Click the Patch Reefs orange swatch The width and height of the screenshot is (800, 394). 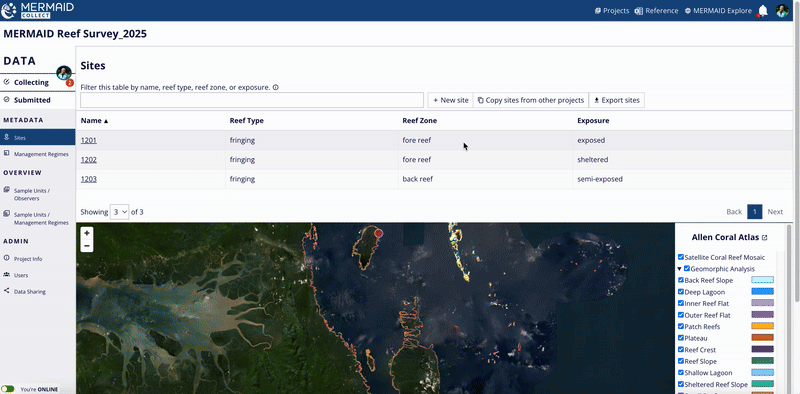click(762, 326)
